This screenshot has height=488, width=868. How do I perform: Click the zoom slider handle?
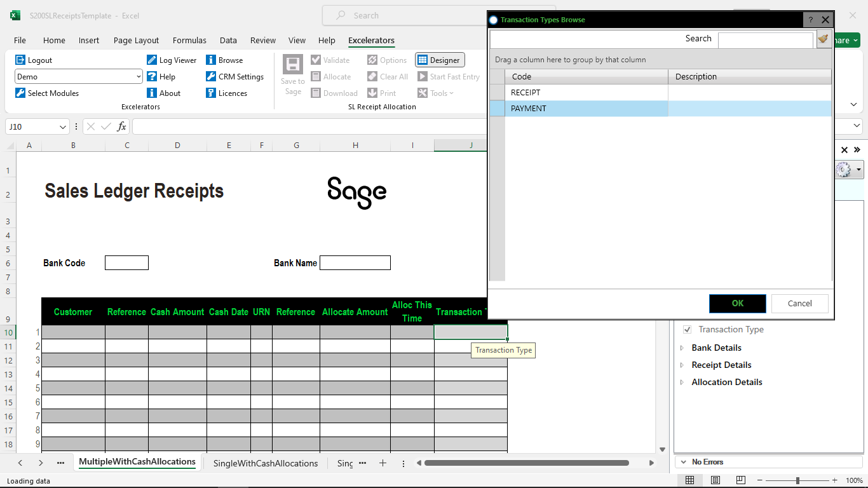(x=797, y=480)
